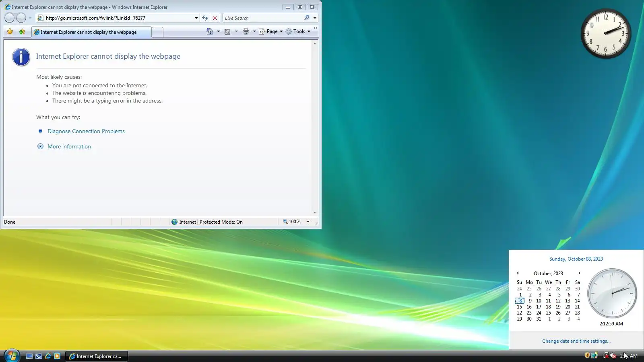Viewport: 644px width, 362px height.
Task: Launch Windows Media Player from Quick Launch
Action: pyautogui.click(x=57, y=356)
